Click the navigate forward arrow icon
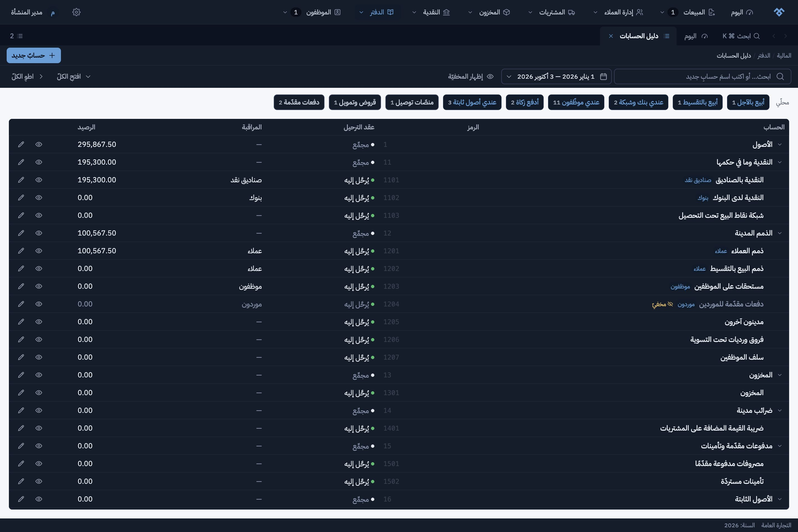Screen dimensions: 798x532 [774, 36]
